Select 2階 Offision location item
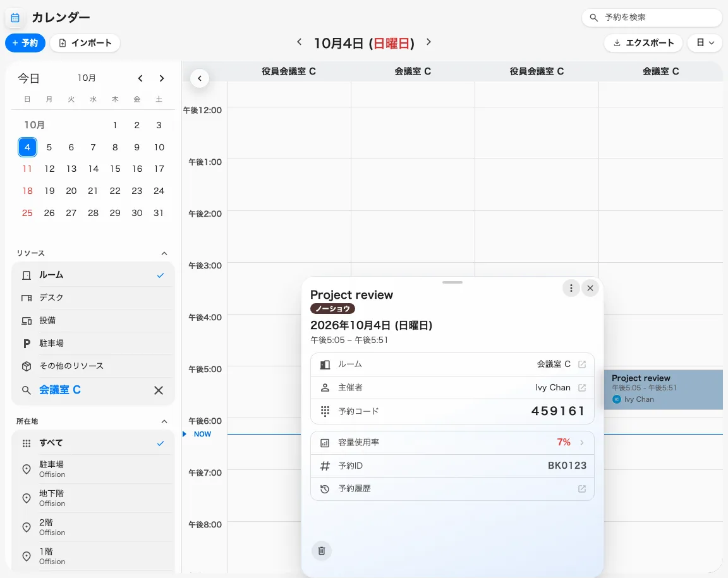The height and width of the screenshot is (578, 728). (93, 527)
